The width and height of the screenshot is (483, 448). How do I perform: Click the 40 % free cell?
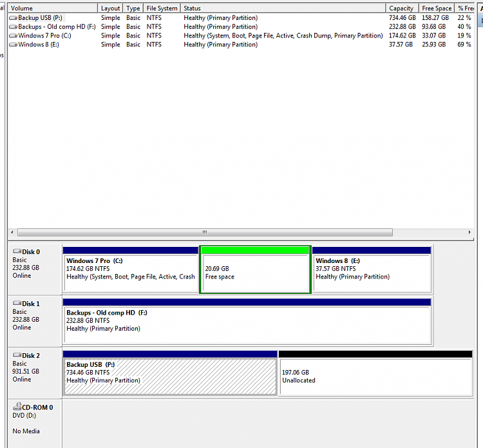[x=464, y=27]
